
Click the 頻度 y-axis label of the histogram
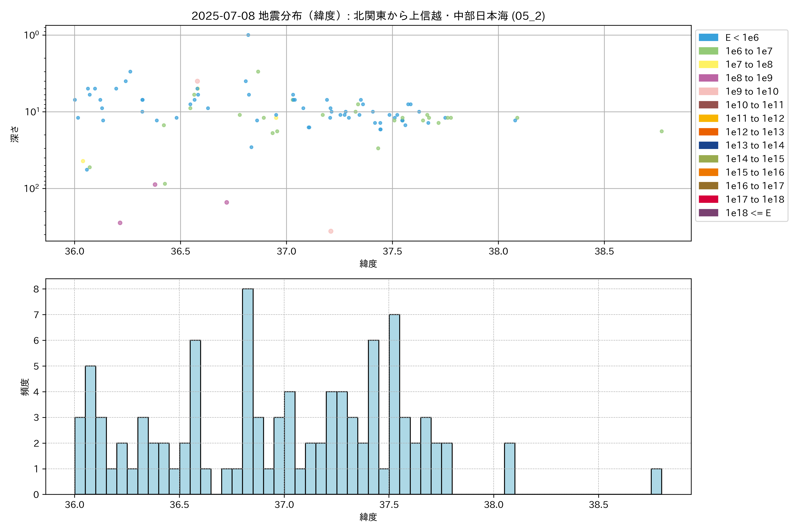click(25, 387)
